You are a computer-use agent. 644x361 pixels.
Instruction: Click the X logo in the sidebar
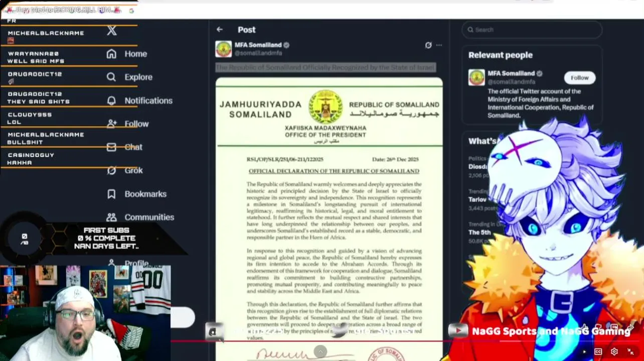112,31
